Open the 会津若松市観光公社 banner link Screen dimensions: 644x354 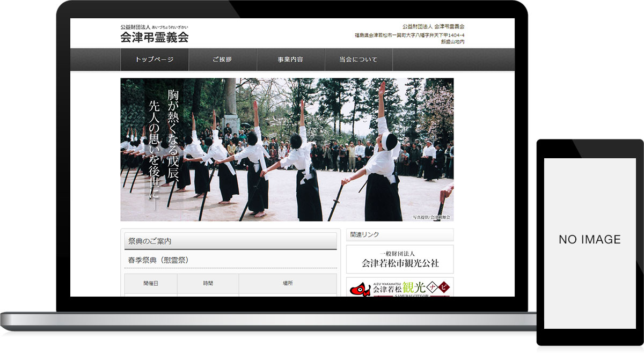point(400,259)
